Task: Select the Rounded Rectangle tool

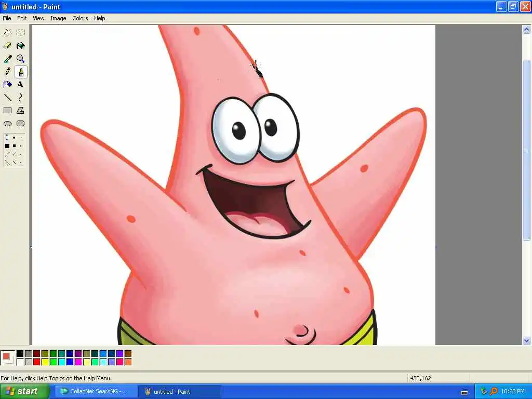Action: coord(21,124)
